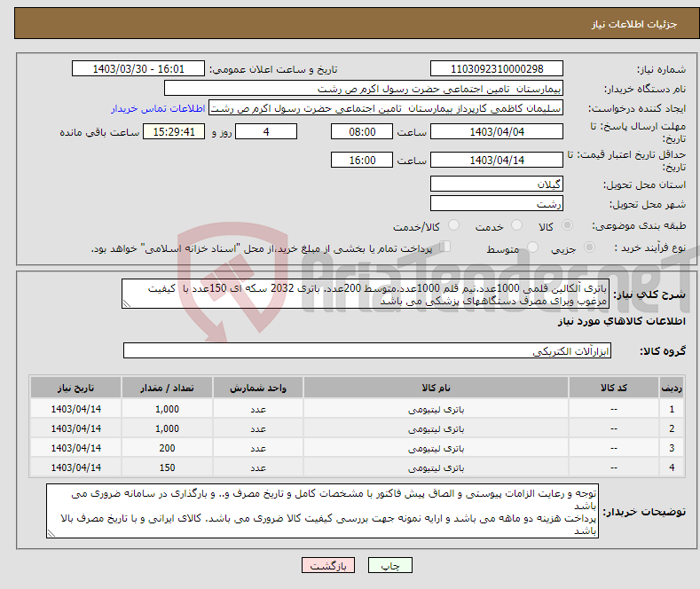Click the resize handle of buyer notes box

tap(51, 533)
